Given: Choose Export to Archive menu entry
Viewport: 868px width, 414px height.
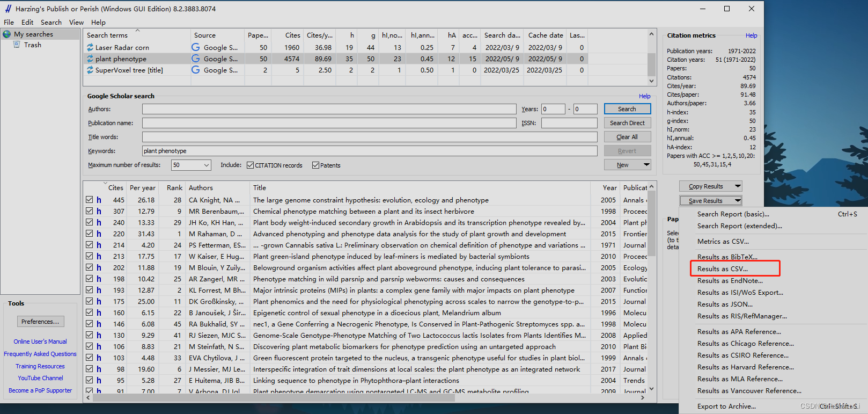Looking at the screenshot, I should 726,406.
